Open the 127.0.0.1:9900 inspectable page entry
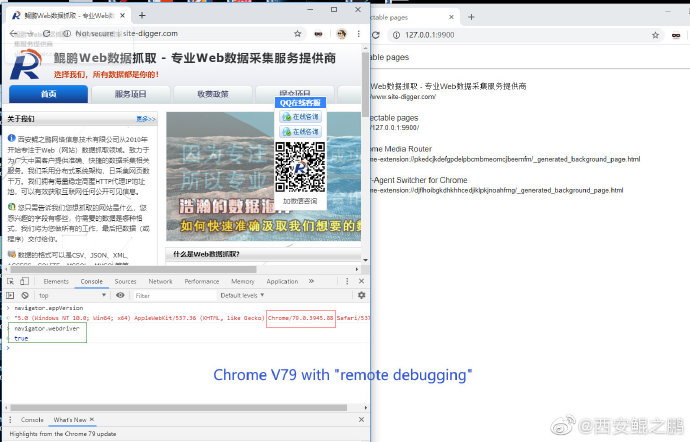This screenshot has height=442, width=690. (394, 128)
